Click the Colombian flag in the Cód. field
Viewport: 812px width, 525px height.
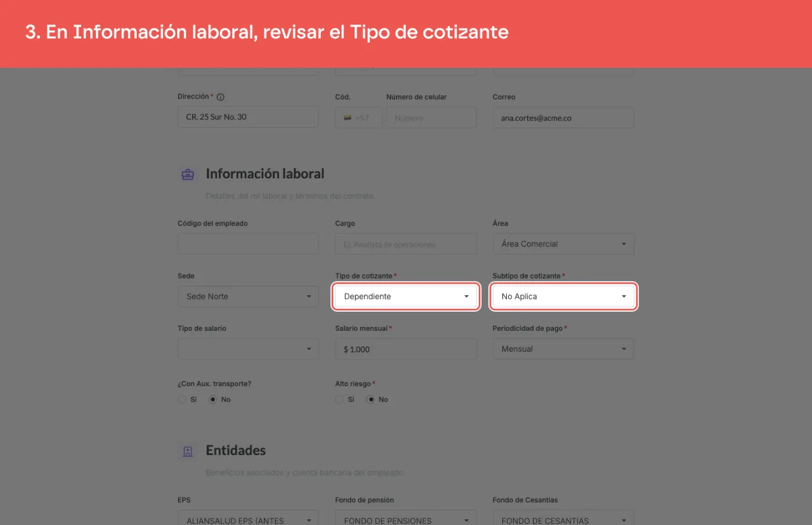pos(348,117)
